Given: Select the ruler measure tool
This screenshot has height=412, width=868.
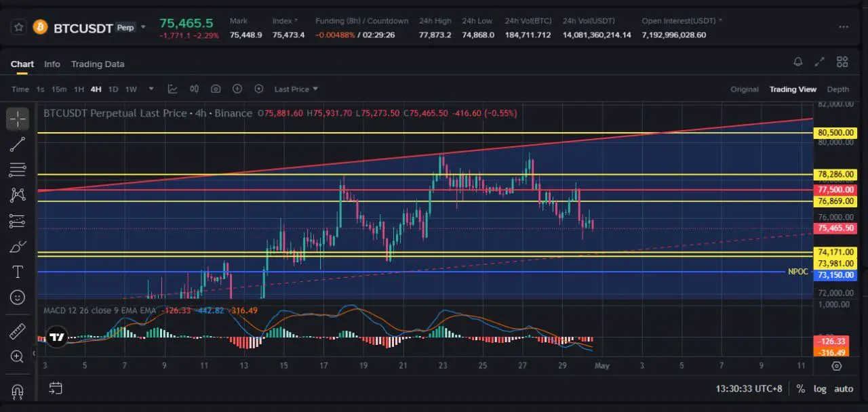Looking at the screenshot, I should coord(18,331).
